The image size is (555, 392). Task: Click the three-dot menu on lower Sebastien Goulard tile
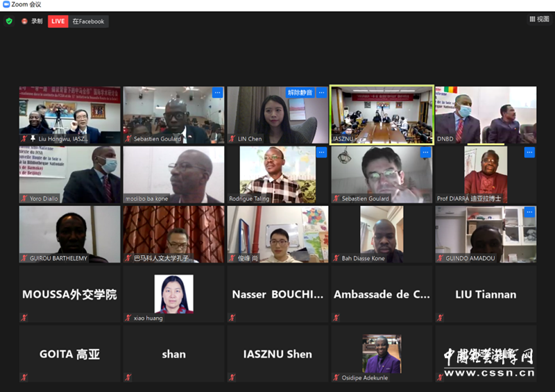click(x=425, y=153)
